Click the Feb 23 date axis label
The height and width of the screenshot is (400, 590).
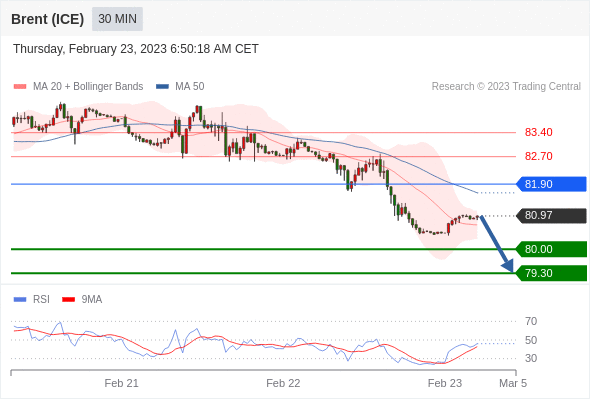click(x=445, y=383)
